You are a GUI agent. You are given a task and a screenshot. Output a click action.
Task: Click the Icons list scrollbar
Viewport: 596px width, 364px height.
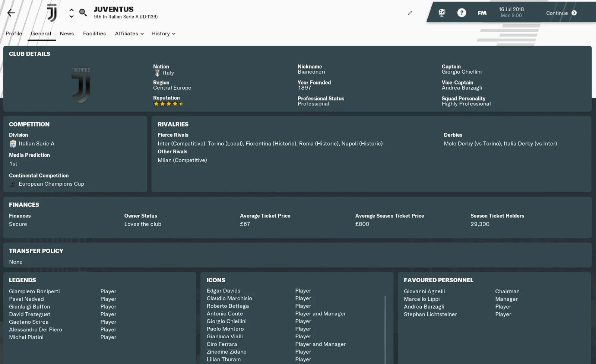pyautogui.click(x=385, y=329)
